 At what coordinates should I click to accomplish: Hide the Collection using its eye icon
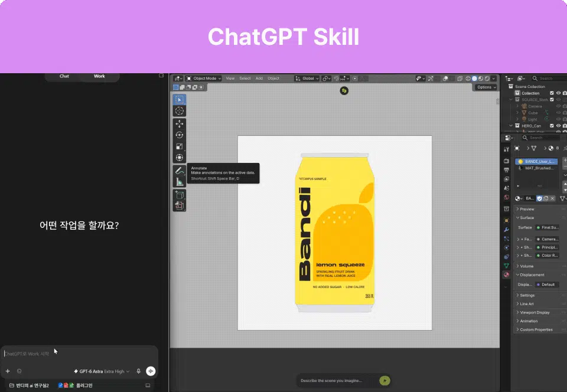click(558, 93)
